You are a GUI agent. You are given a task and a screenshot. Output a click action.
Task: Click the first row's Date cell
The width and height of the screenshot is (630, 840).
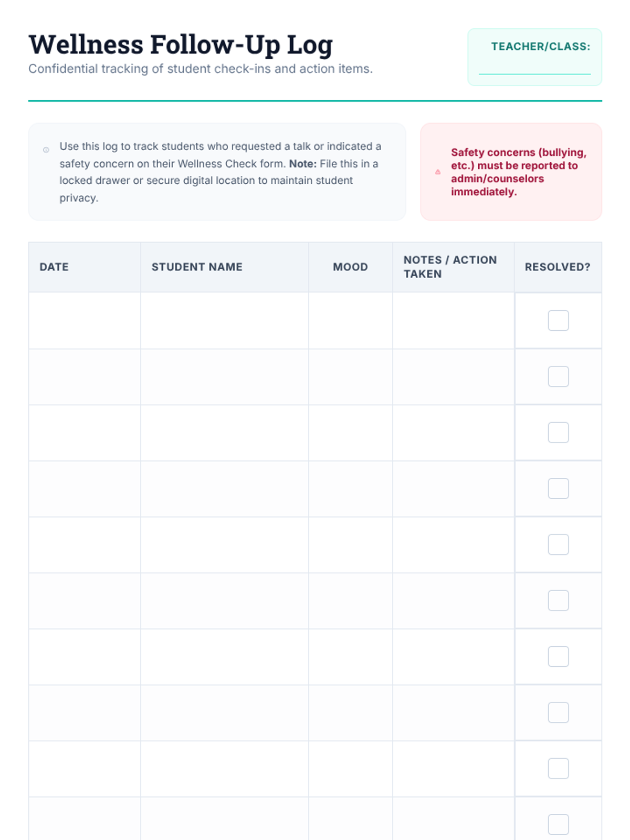tap(85, 321)
